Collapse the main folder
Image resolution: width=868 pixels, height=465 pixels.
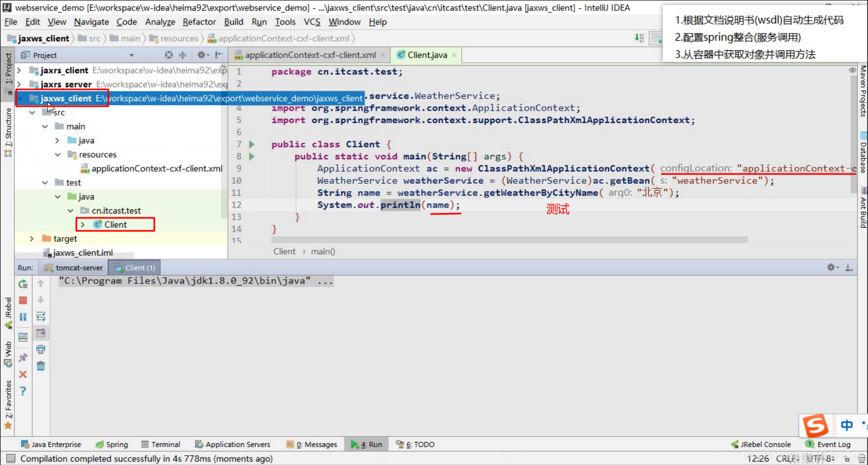point(45,126)
